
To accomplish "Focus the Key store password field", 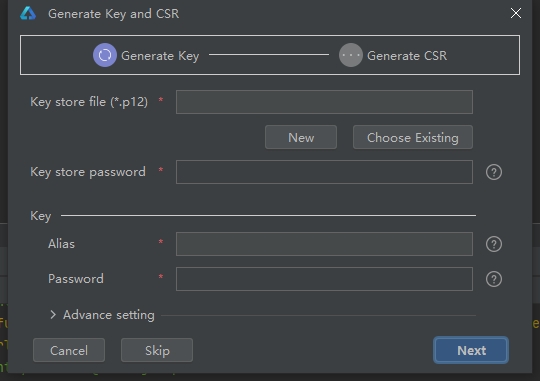I will [324, 172].
